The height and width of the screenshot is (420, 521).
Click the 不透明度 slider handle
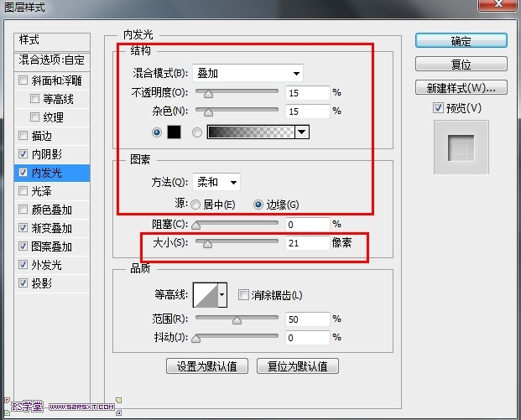209,93
